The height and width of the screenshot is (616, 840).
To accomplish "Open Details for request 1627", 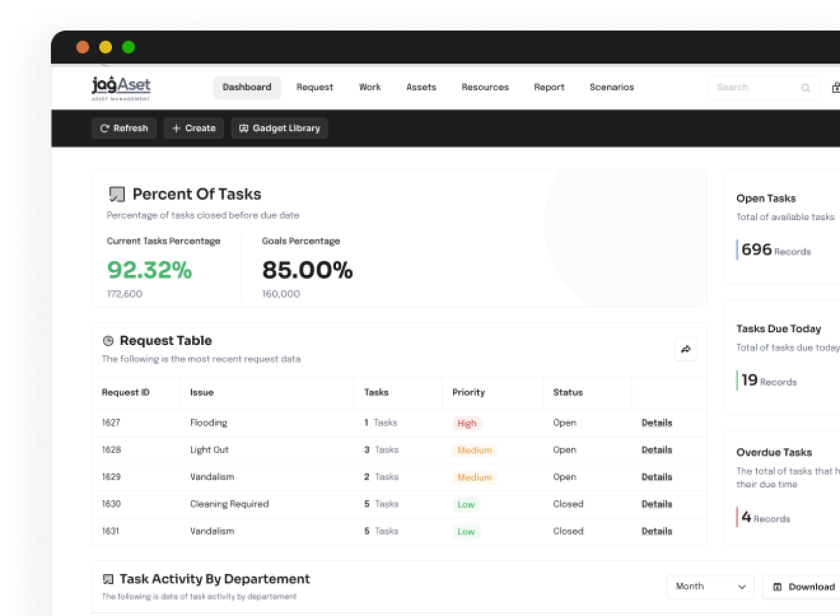I will coord(657,423).
